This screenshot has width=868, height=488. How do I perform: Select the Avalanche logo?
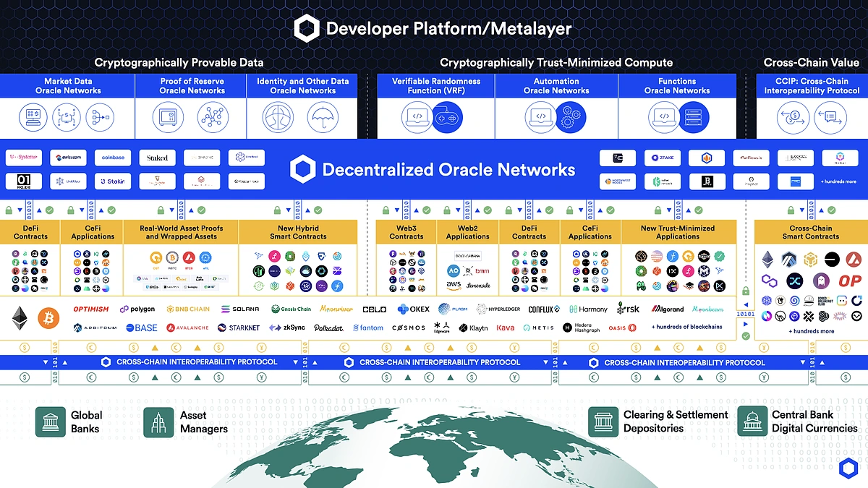[187, 328]
